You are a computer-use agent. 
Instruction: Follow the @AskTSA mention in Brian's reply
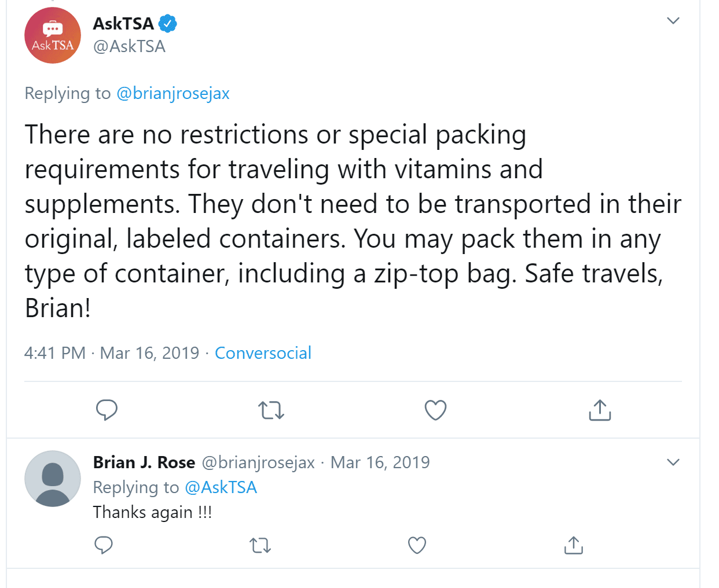click(x=221, y=487)
